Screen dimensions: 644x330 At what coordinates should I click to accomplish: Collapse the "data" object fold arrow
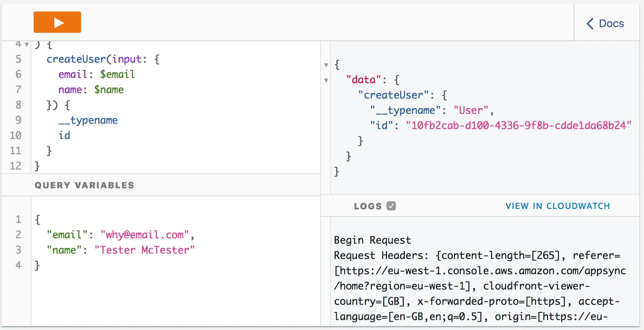tap(326, 80)
